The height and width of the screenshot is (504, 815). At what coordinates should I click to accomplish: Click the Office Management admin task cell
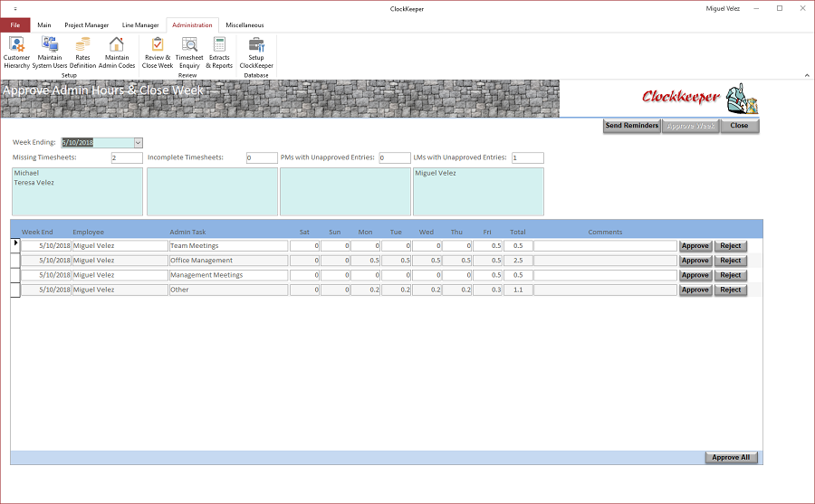click(228, 261)
